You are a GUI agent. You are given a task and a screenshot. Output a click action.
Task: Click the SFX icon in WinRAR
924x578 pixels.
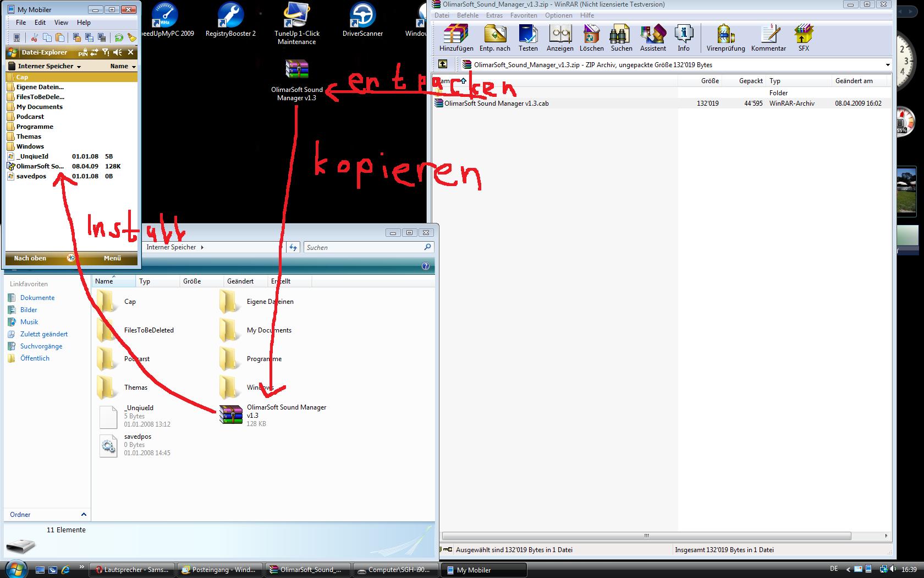[804, 38]
